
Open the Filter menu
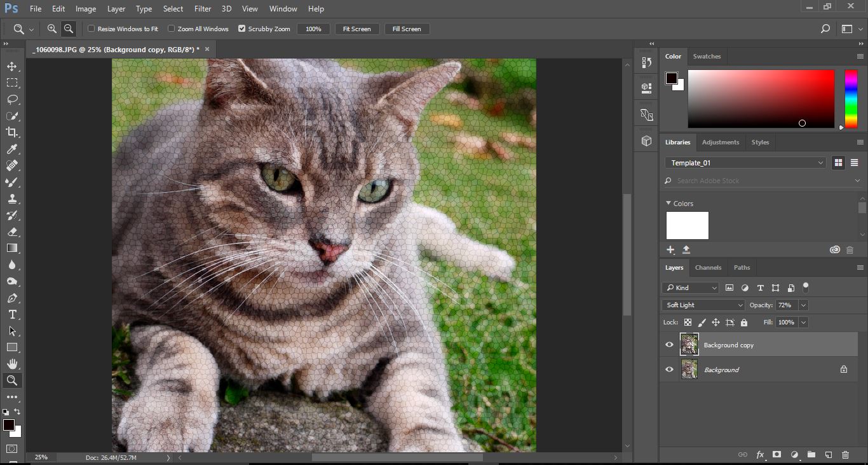pyautogui.click(x=203, y=9)
